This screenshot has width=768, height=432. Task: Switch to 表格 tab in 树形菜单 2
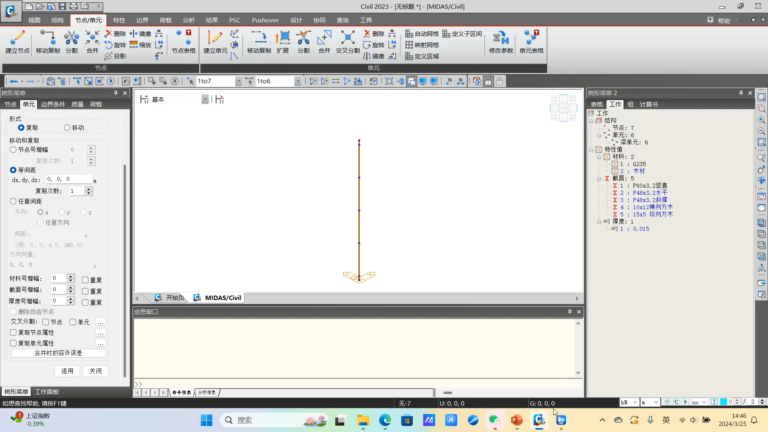click(x=597, y=104)
